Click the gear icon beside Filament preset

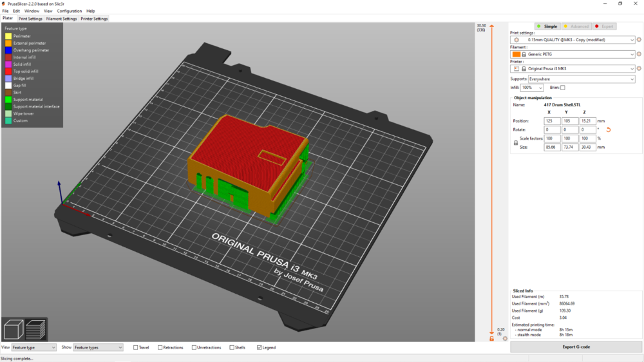point(639,54)
